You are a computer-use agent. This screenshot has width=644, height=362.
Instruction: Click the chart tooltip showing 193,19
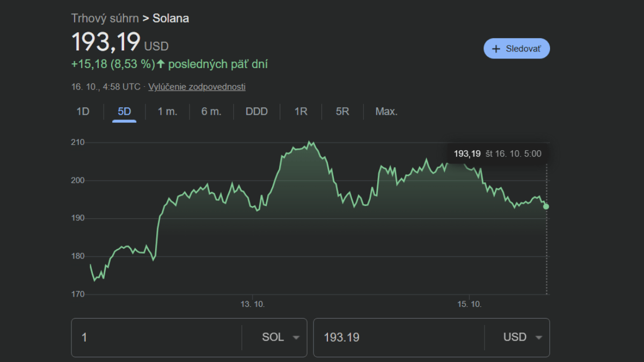[497, 154]
